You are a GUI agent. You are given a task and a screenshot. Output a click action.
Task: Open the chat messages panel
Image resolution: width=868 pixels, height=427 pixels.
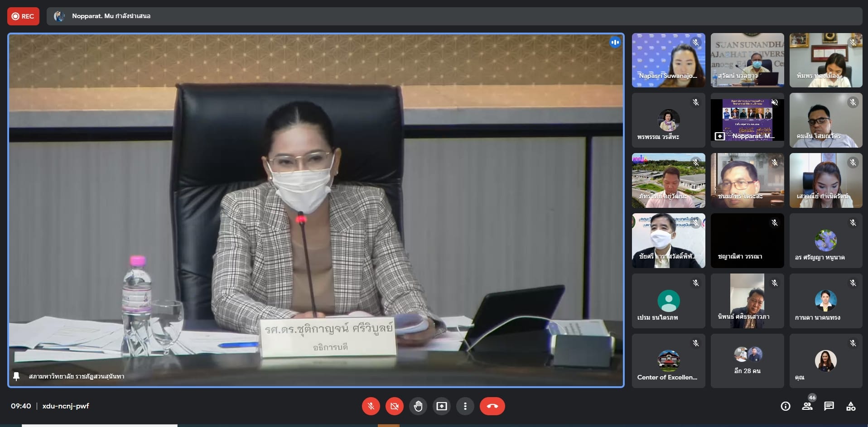[x=829, y=406]
